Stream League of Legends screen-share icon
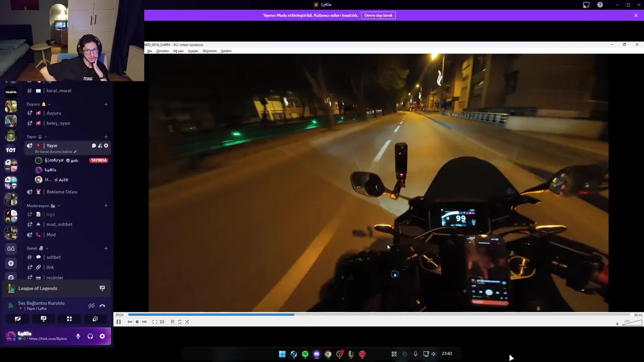644x362 pixels. coord(102,288)
